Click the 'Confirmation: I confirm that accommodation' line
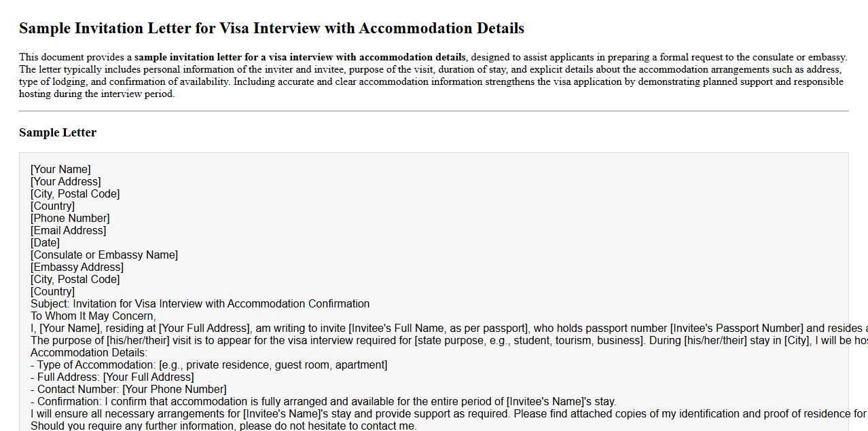 pos(323,402)
